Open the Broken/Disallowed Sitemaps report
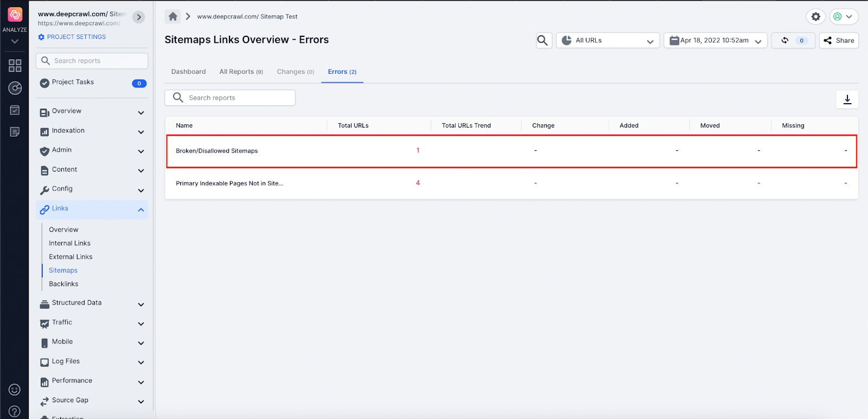Image resolution: width=868 pixels, height=419 pixels. (x=217, y=151)
